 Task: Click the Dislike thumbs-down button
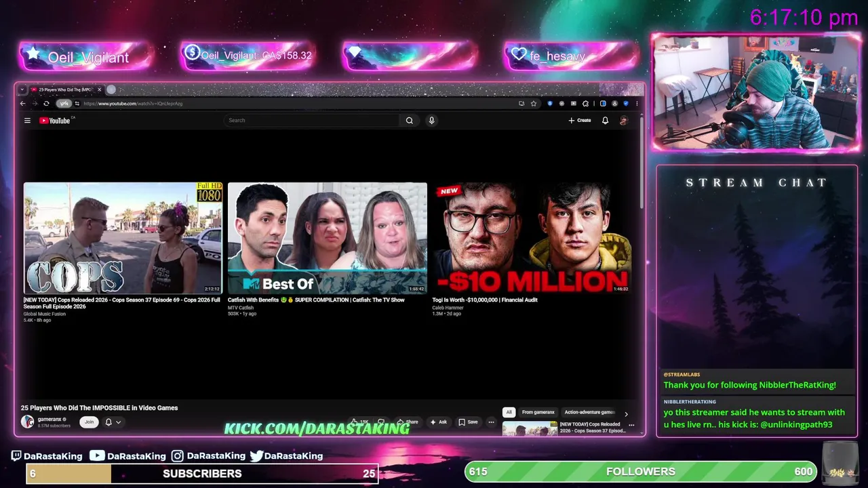381,422
